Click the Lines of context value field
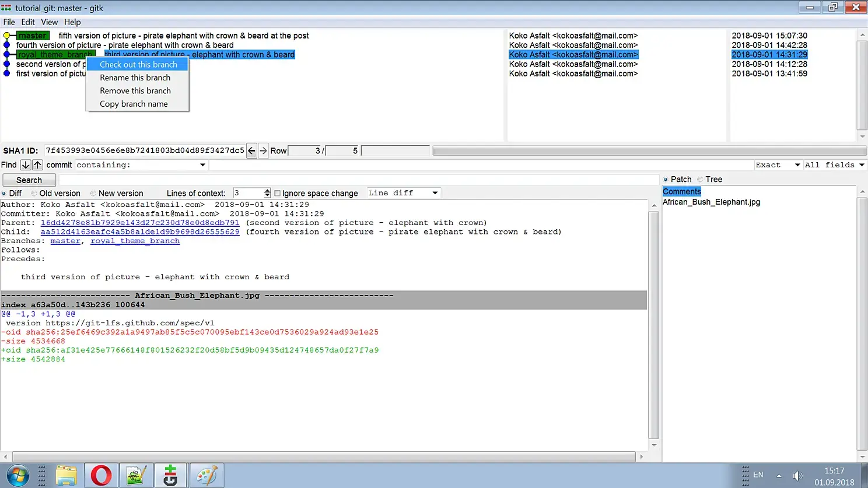The width and height of the screenshot is (868, 488). tap(248, 193)
